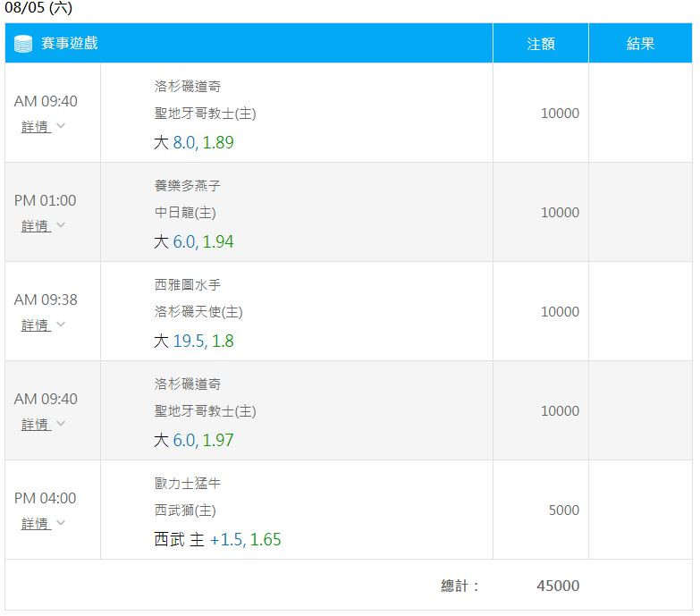The height and width of the screenshot is (616, 700).
Task: Click the odds text 大 6.0, 1.97
Action: point(194,440)
